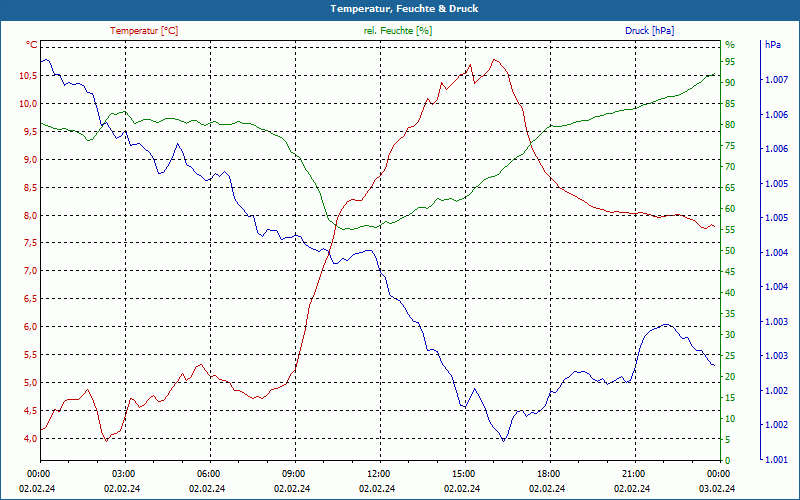The image size is (800, 500).
Task: Click the 55 tick on humidity axis
Action: pos(730,230)
